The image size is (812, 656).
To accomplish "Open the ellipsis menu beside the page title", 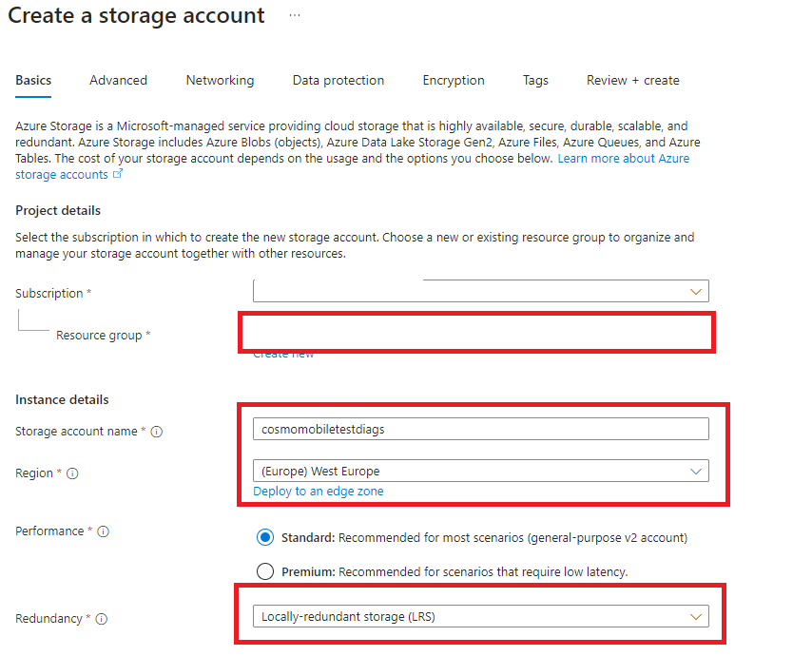I will (294, 15).
